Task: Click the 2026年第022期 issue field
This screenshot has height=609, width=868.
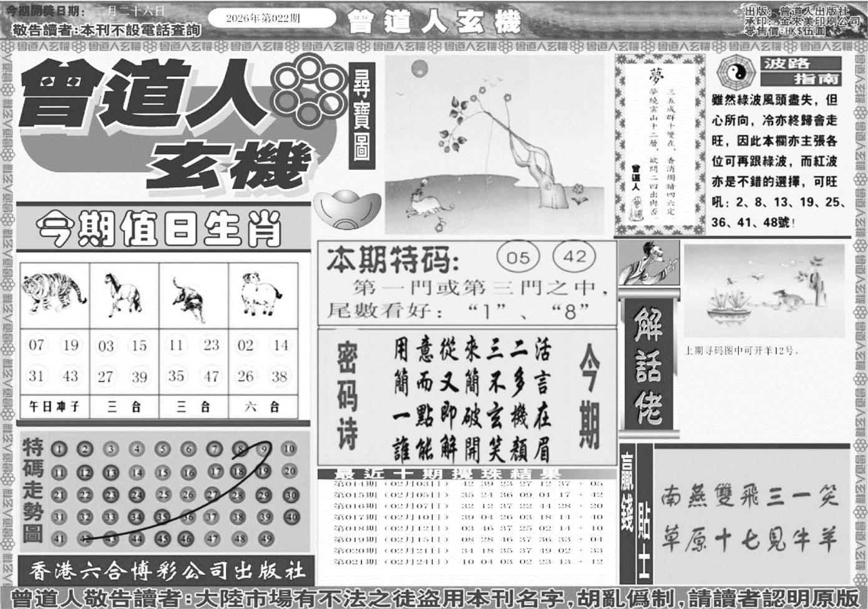Action: click(x=271, y=18)
